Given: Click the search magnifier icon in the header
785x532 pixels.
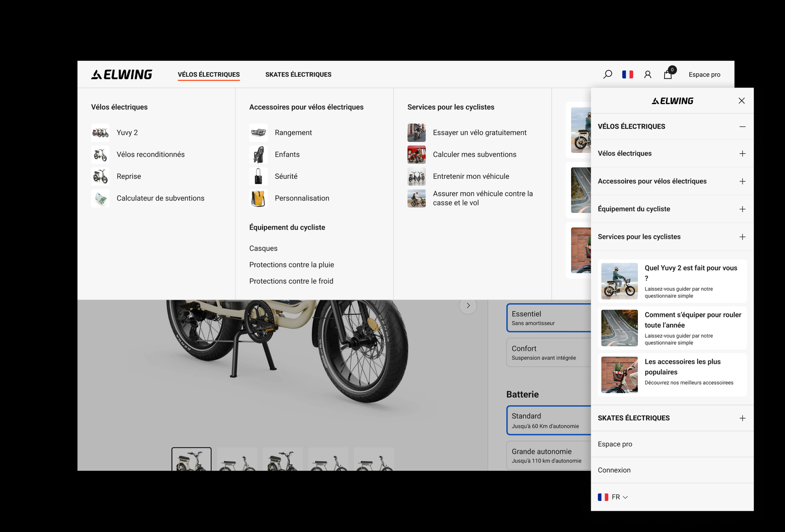Looking at the screenshot, I should coord(608,74).
